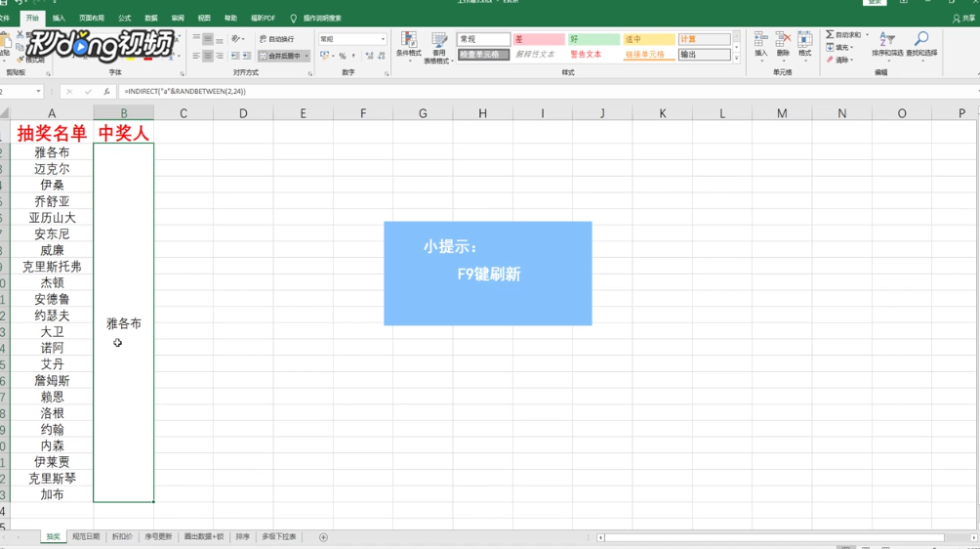This screenshot has height=549, width=980.
Task: Click the decrease decimal icon
Action: tap(382, 56)
